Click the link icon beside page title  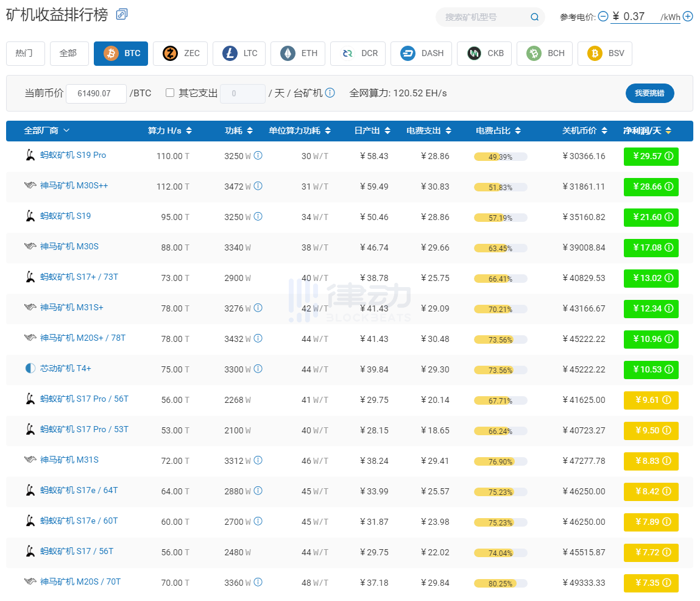(122, 14)
